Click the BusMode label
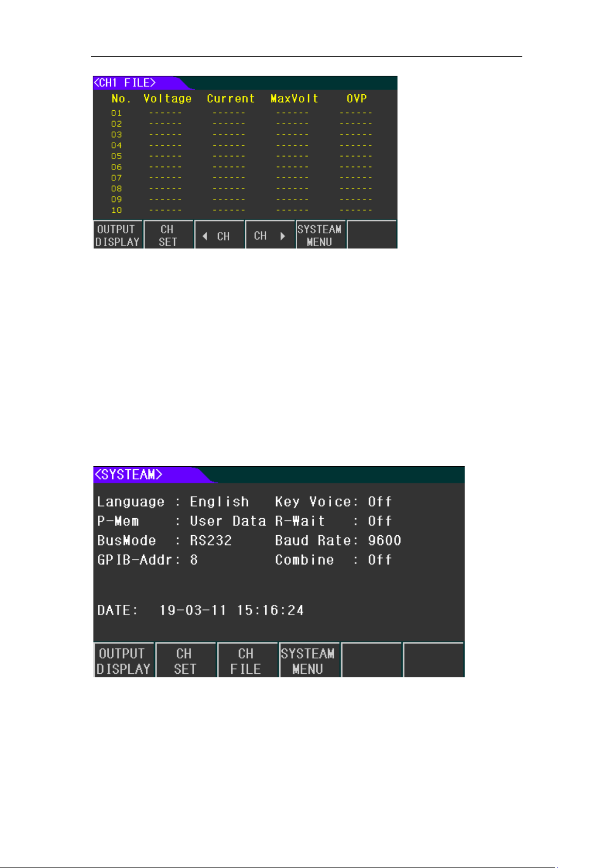The width and height of the screenshot is (614, 868). pos(127,540)
